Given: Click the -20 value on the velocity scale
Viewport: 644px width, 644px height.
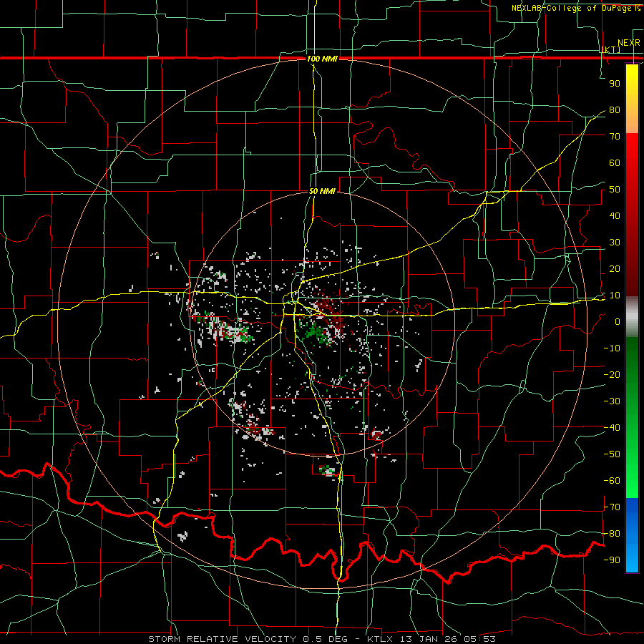Looking at the screenshot, I should pos(612,375).
